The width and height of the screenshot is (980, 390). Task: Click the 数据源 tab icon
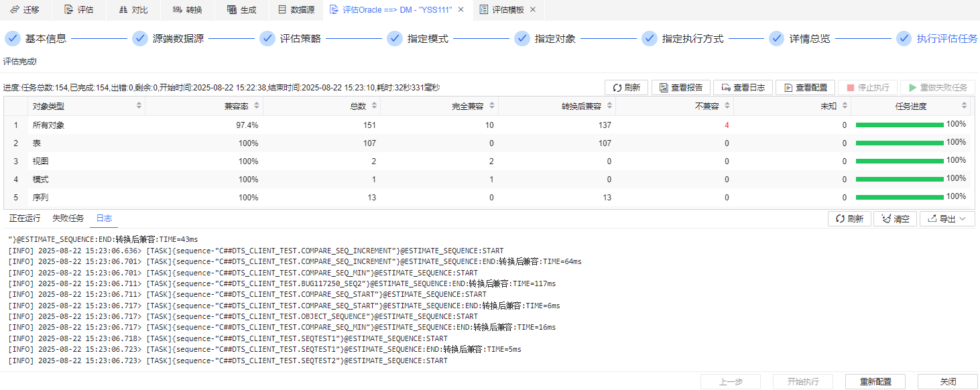282,10
